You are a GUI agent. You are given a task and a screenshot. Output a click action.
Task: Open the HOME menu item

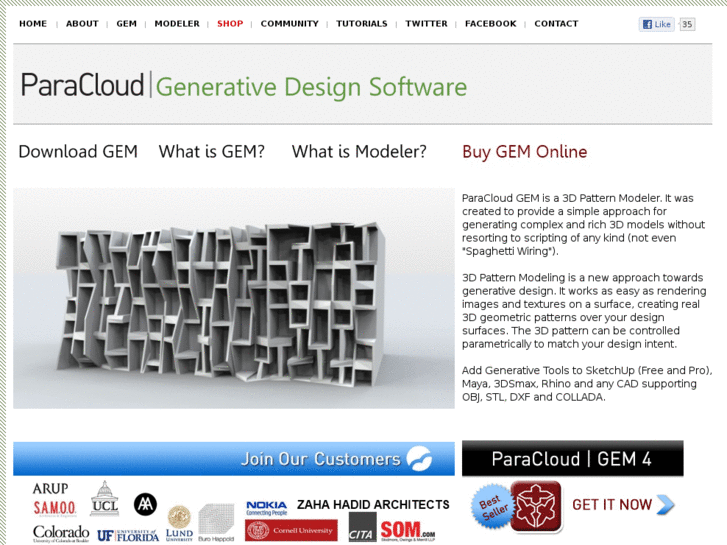point(33,24)
